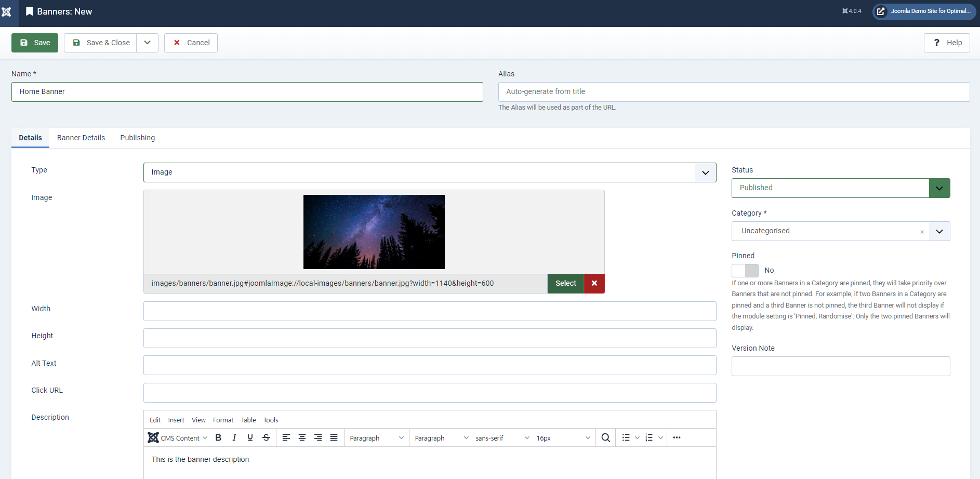This screenshot has width=980, height=479.
Task: Switch to the Publishing tab
Action: [138, 138]
